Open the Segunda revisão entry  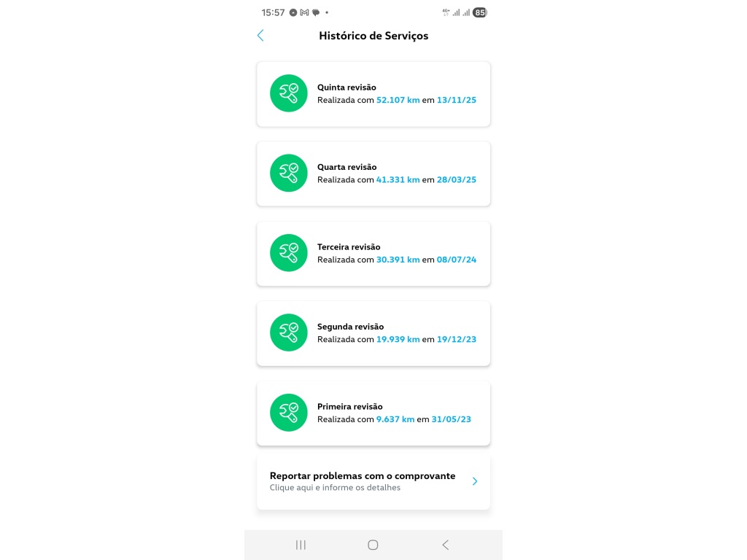(373, 333)
